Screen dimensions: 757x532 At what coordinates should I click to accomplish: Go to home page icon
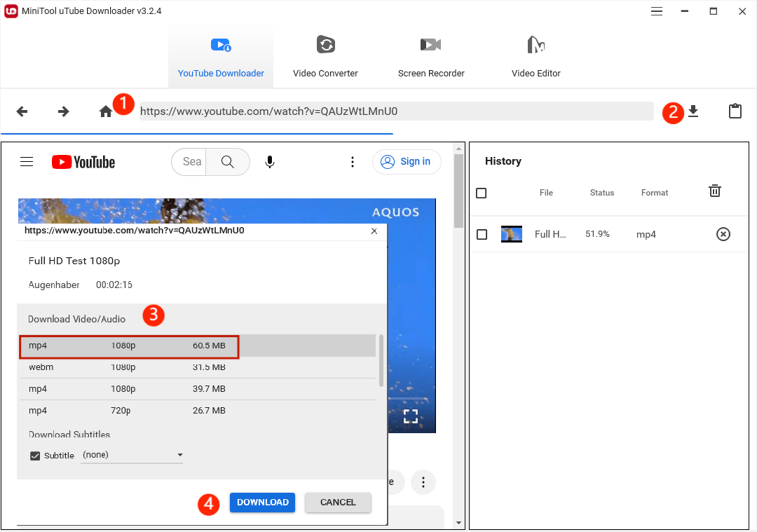click(x=106, y=111)
